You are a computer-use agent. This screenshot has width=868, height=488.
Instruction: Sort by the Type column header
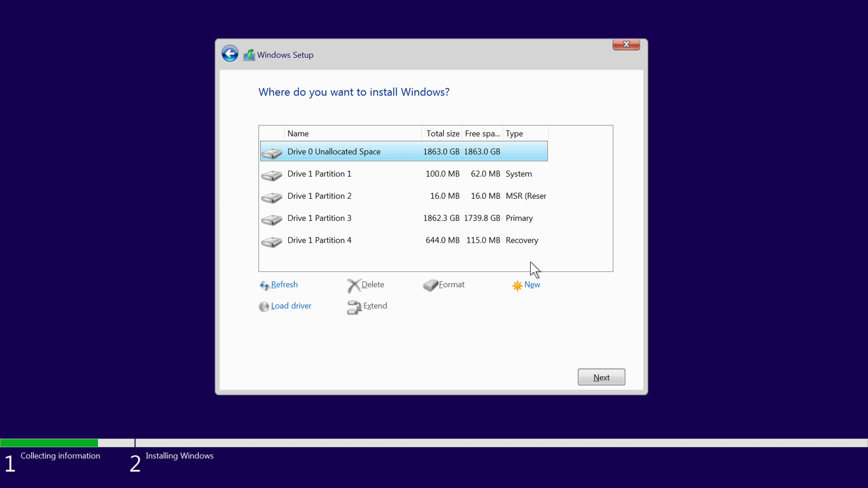click(526, 133)
